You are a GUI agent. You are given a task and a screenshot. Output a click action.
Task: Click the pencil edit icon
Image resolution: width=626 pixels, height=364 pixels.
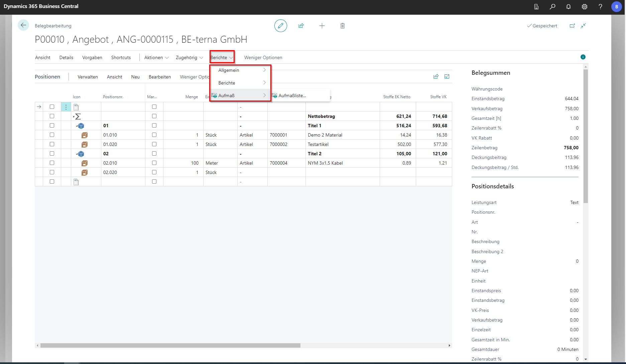click(x=280, y=26)
